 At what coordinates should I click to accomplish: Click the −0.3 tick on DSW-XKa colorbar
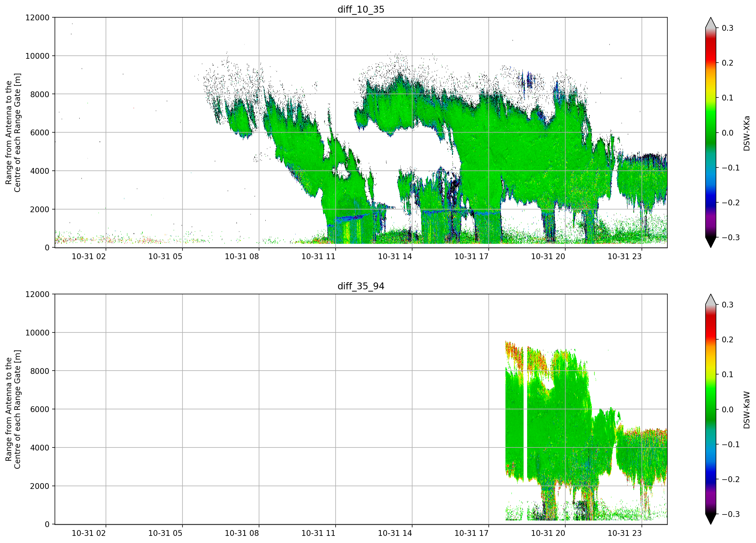[731, 237]
